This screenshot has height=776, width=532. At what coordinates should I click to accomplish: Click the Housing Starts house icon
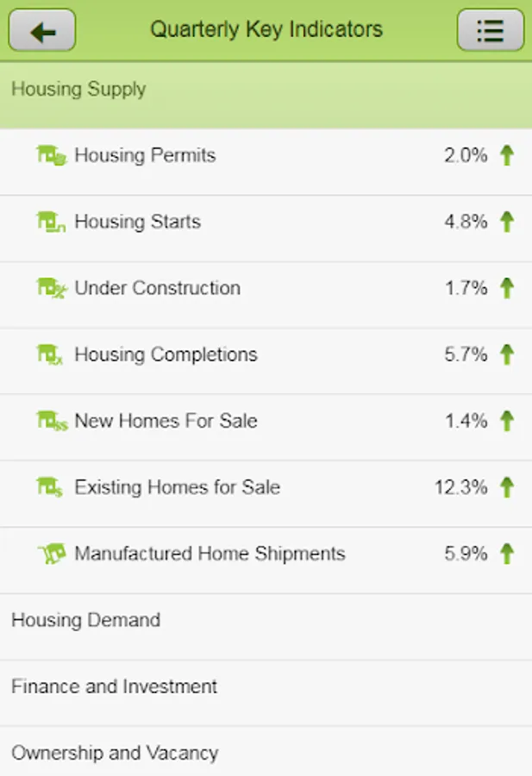pyautogui.click(x=51, y=222)
